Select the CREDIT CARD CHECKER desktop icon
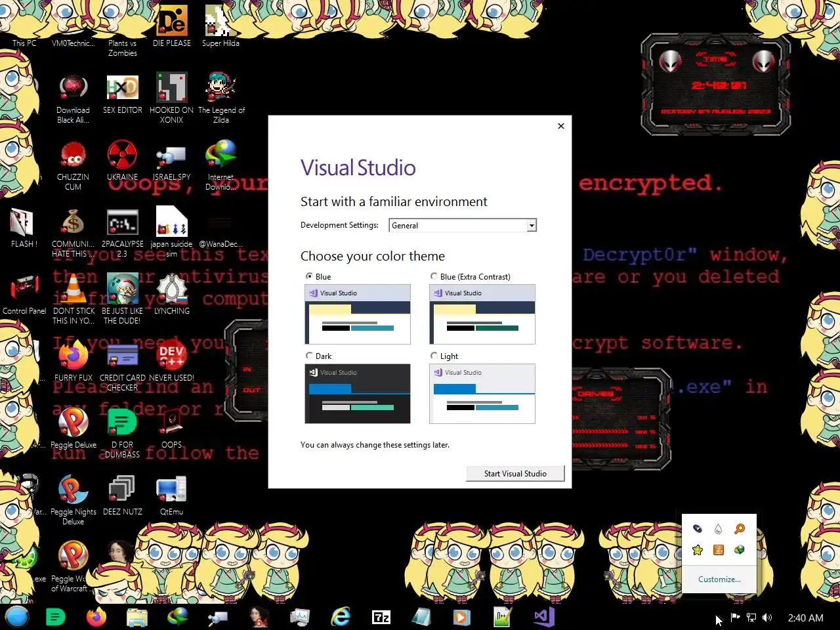 (x=123, y=366)
